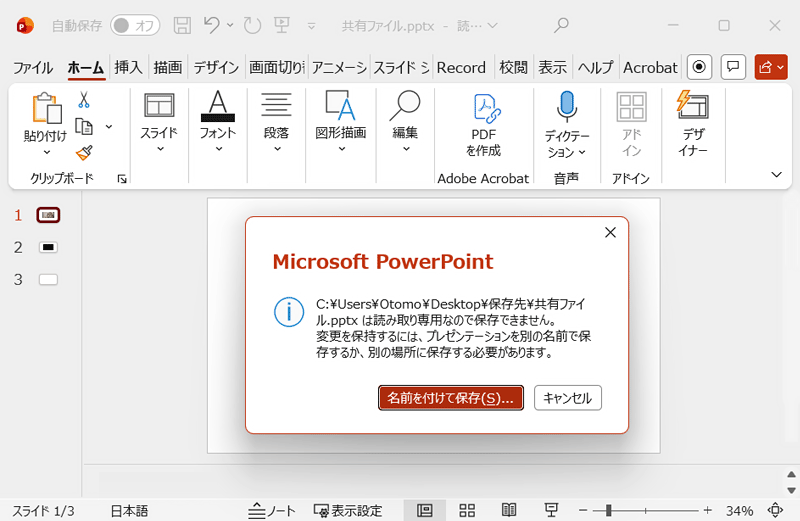Open the スライド ribbon group

160,122
